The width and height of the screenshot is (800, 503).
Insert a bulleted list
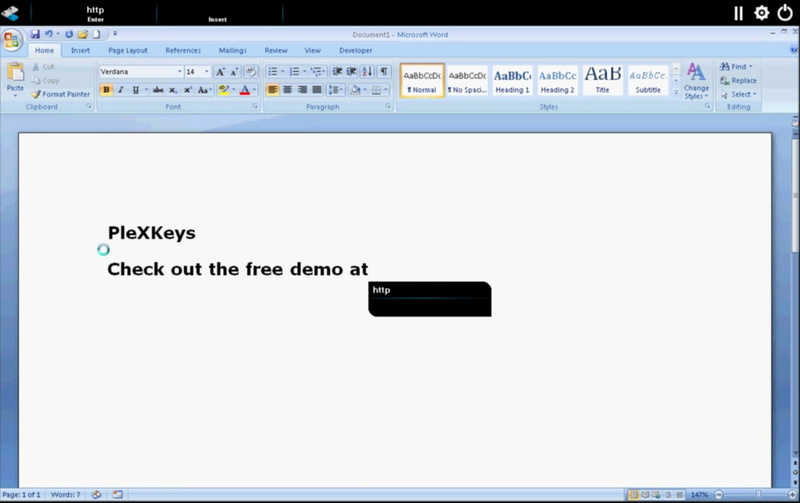coord(273,71)
